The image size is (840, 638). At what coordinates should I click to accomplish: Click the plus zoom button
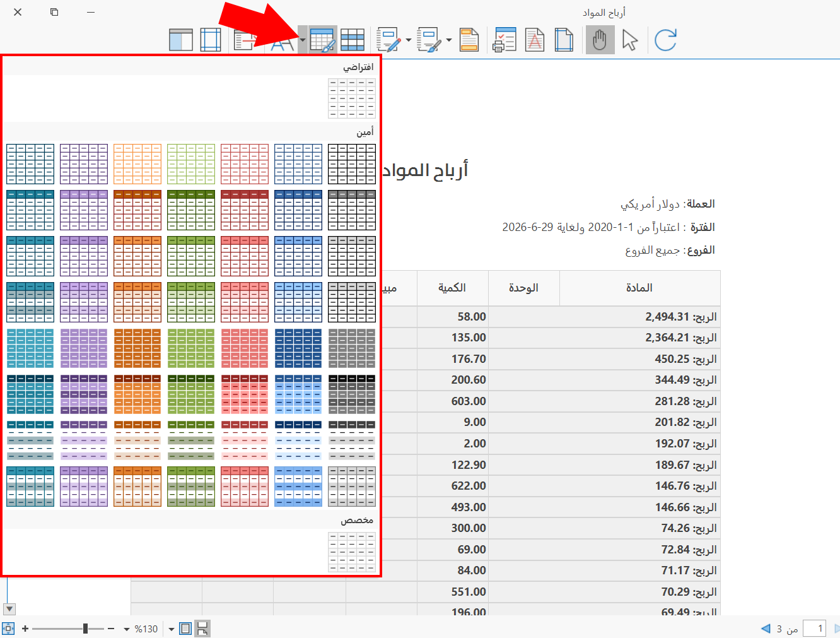[x=25, y=629]
